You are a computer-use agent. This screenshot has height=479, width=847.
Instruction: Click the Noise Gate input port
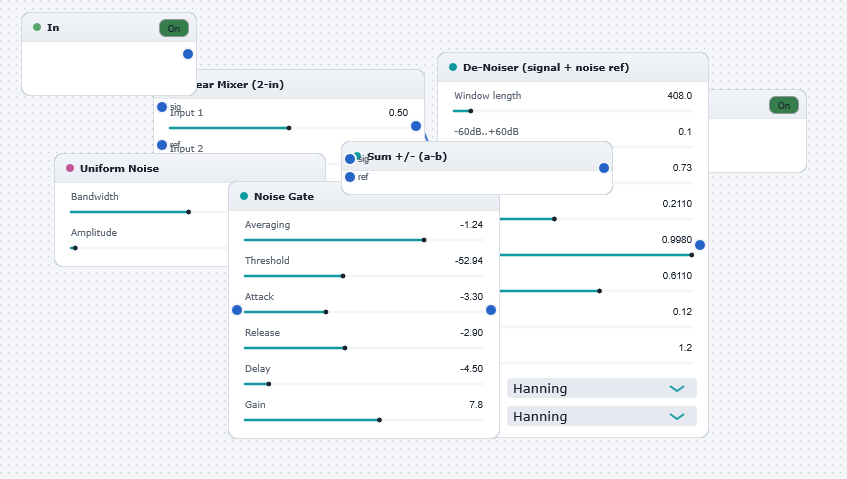point(237,310)
